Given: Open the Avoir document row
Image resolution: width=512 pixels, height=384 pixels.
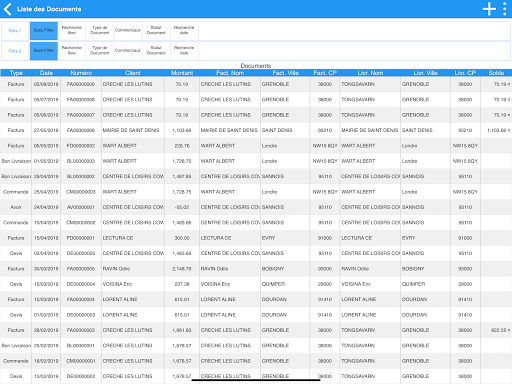Looking at the screenshot, I should (x=256, y=207).
